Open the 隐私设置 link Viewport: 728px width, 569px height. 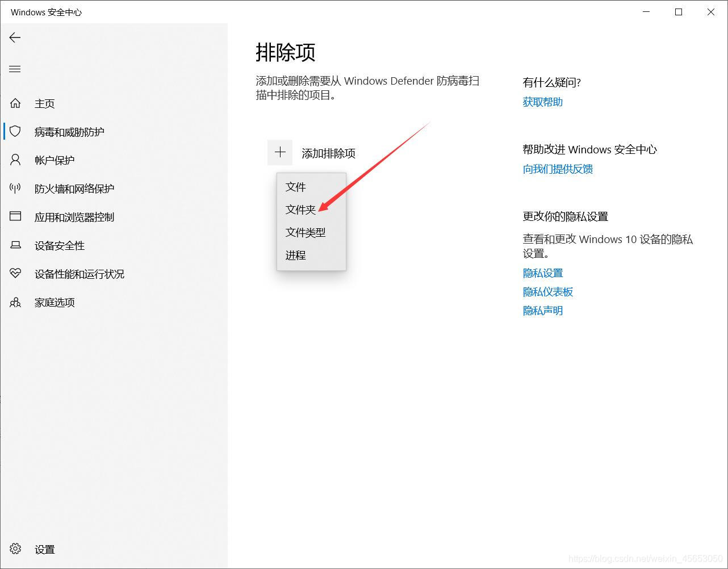pos(542,273)
